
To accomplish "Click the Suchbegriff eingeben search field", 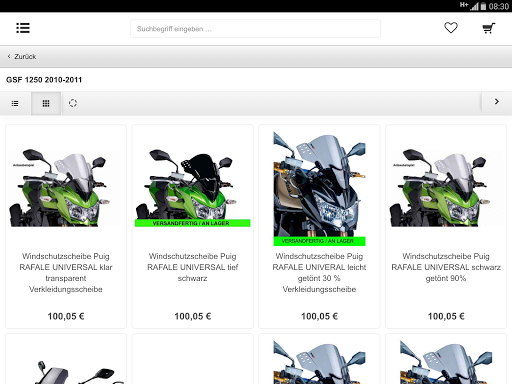I will tap(255, 29).
